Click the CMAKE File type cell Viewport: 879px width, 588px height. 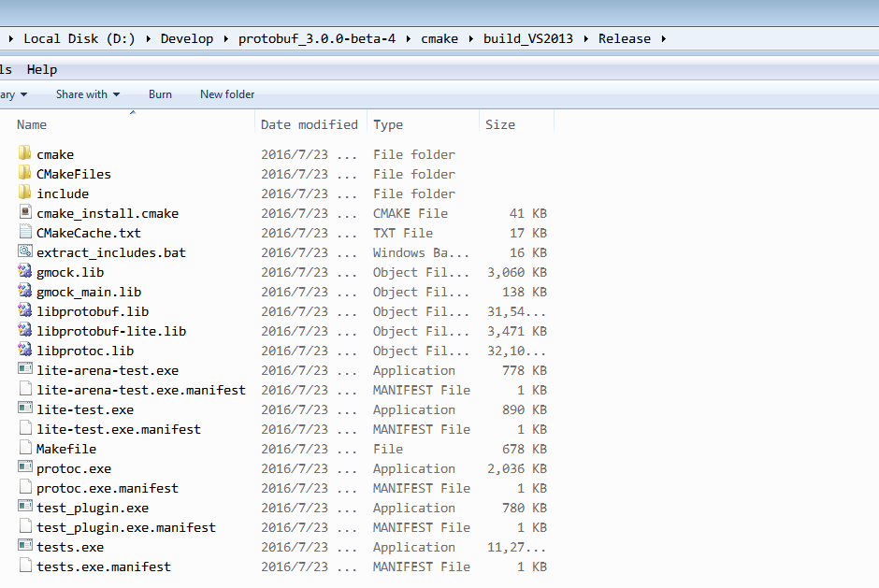(x=411, y=213)
